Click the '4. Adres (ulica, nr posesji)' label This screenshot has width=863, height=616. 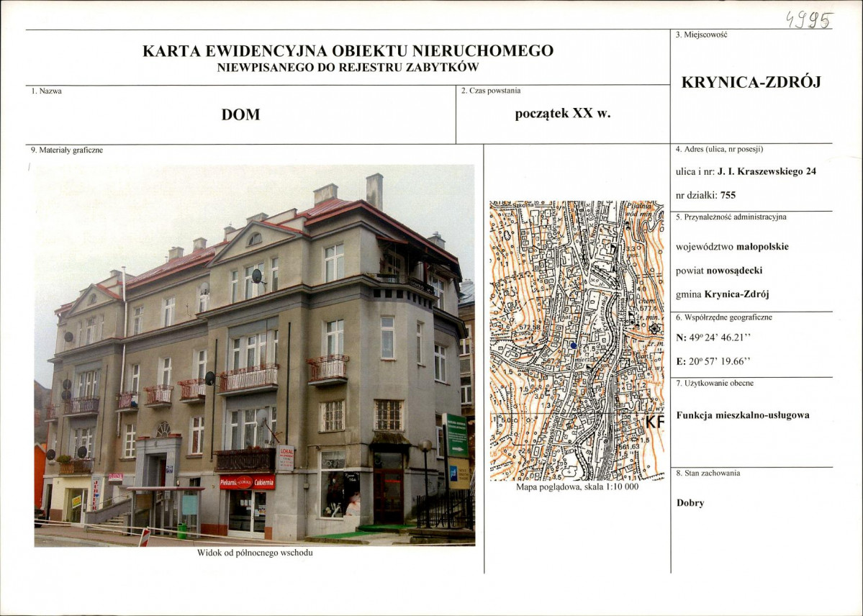click(719, 149)
